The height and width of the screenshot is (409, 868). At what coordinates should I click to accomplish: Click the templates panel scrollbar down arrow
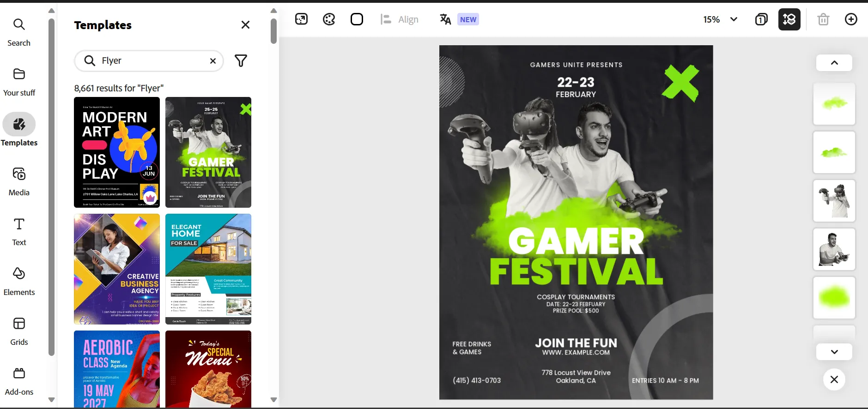273,400
